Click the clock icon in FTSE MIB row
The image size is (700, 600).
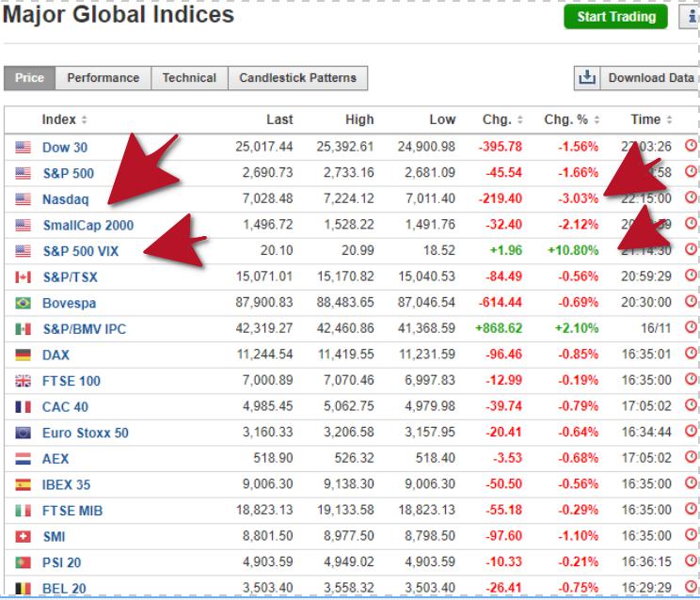pyautogui.click(x=692, y=509)
